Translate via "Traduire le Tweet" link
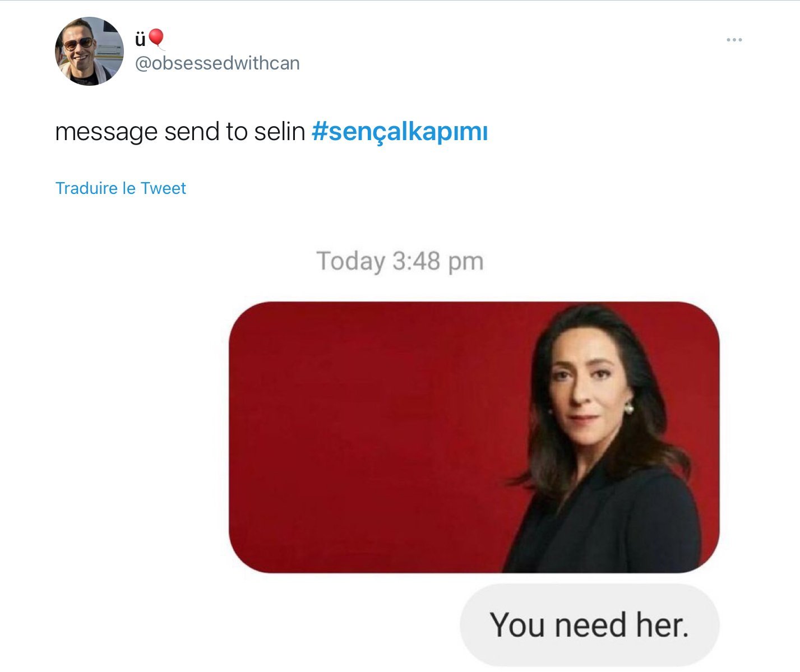Viewport: 800px width, 672px height. click(121, 188)
